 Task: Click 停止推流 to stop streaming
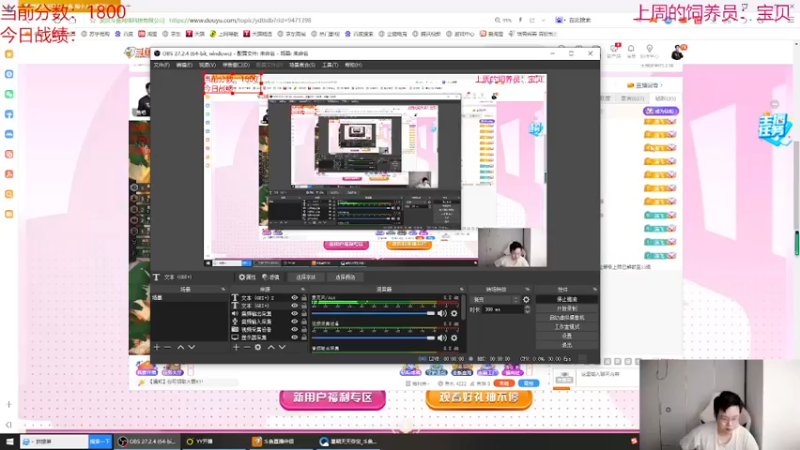click(x=567, y=299)
